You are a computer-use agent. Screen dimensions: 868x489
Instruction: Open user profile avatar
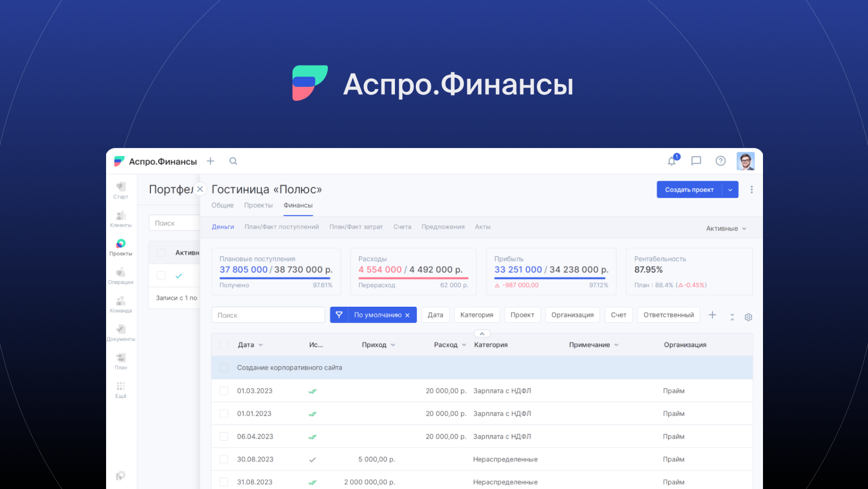(x=745, y=161)
